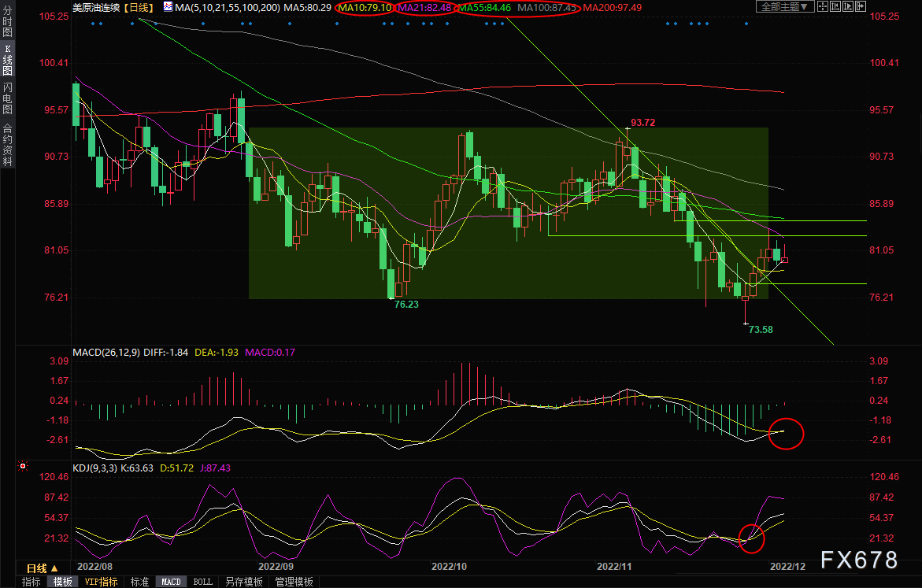Click the MA5:80.29 value

tap(308, 8)
